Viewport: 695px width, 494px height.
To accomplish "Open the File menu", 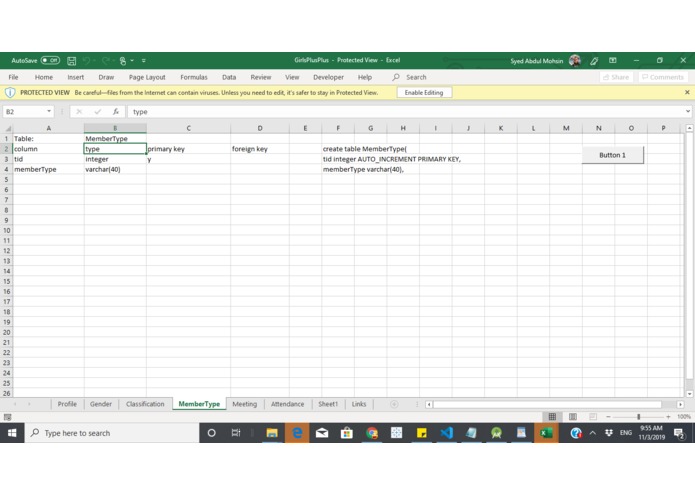I will [x=13, y=77].
